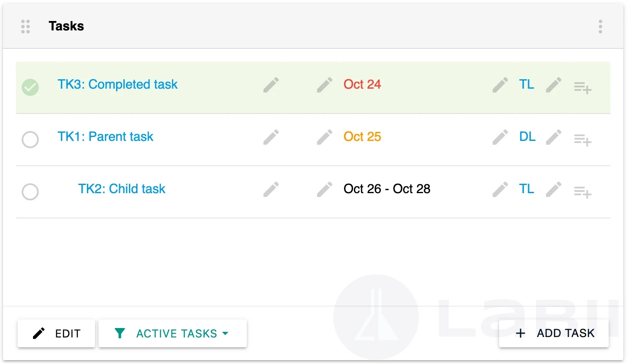The image size is (628, 364).
Task: Click pencil icon left of Oct 24 date
Action: [x=325, y=85]
